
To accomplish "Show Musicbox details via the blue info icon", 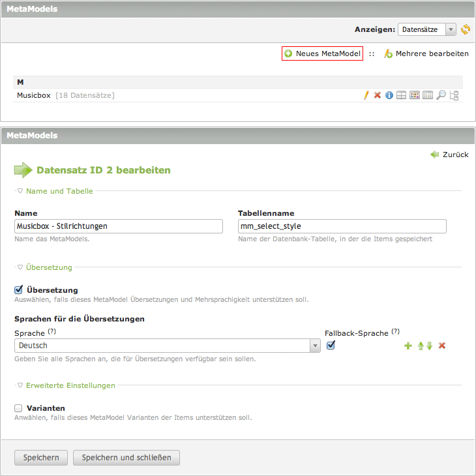I will pos(389,95).
